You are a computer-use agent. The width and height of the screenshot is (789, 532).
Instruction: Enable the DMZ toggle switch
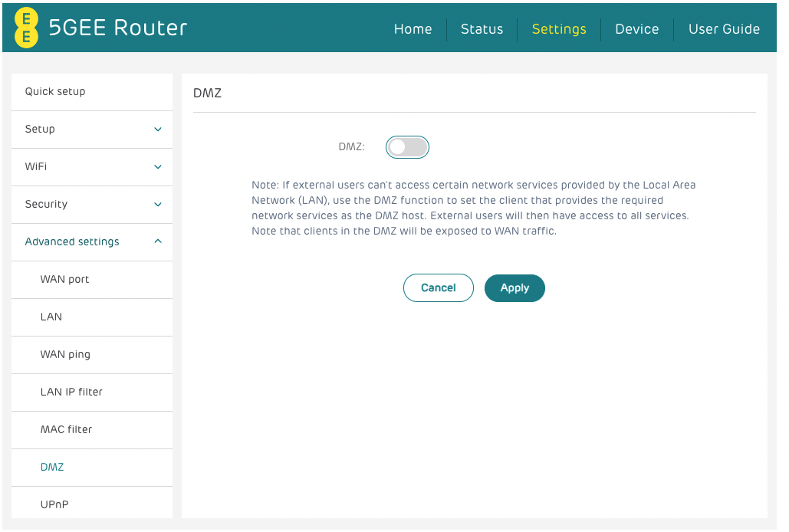pyautogui.click(x=407, y=147)
